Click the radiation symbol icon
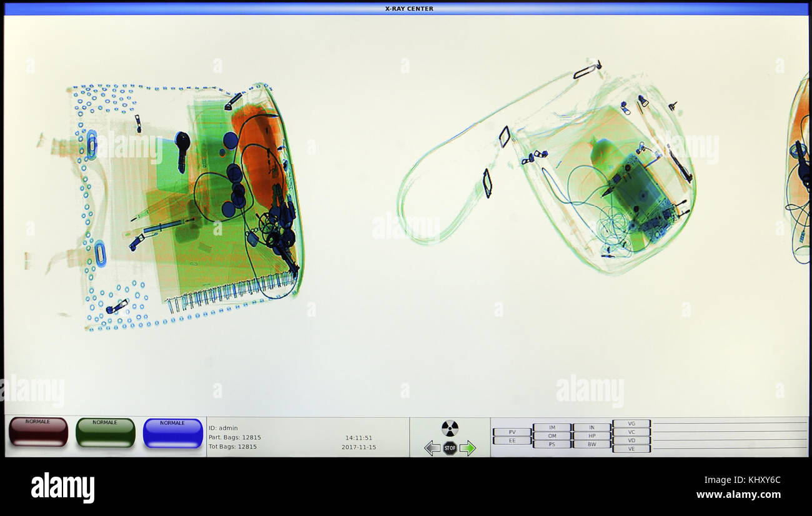812x516 pixels. (x=450, y=429)
